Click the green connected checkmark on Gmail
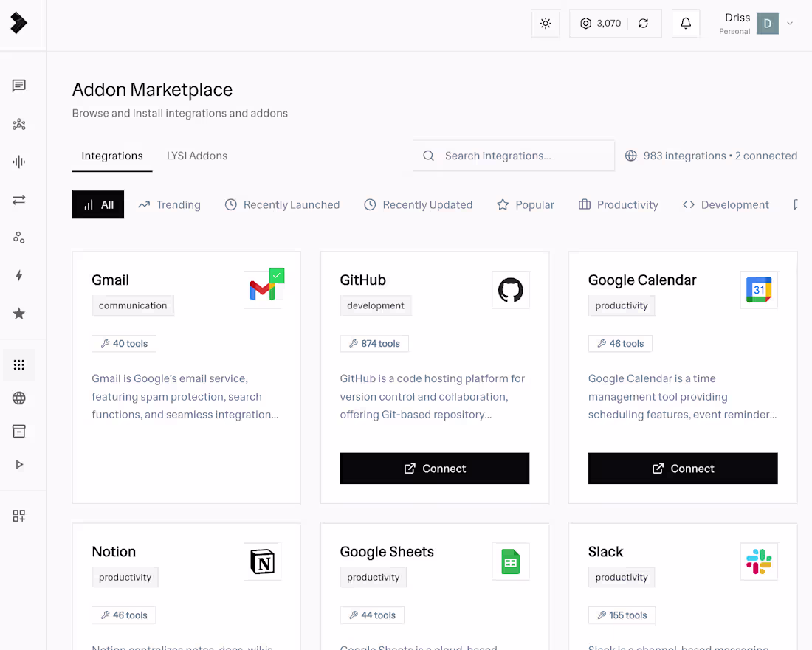 [277, 275]
